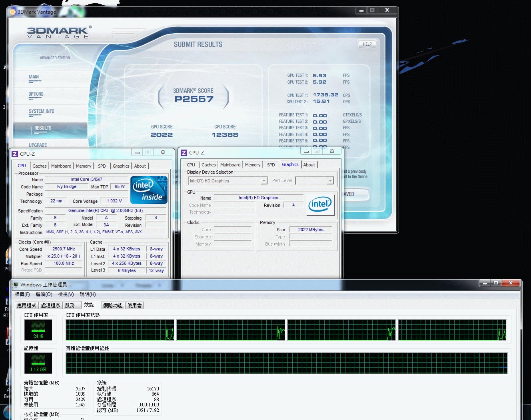Switch to 應用程式 tab in Task Manager
531x420 pixels.
26,305
